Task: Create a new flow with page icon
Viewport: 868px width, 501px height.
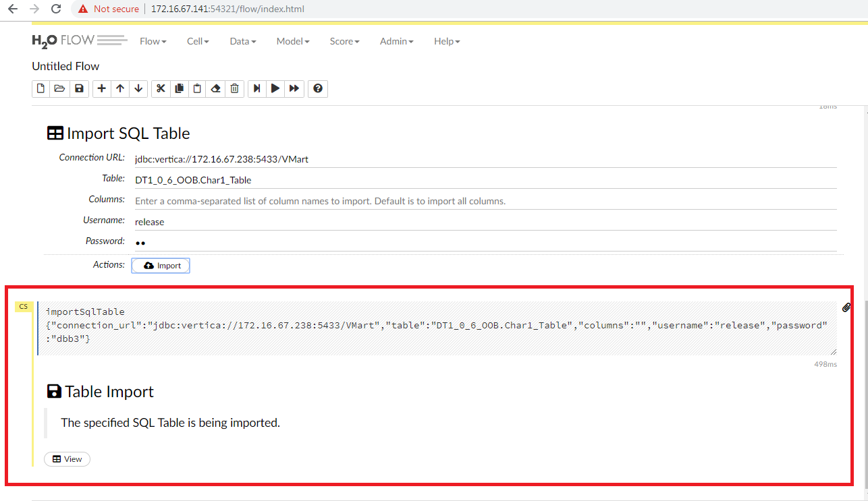Action: tap(41, 88)
